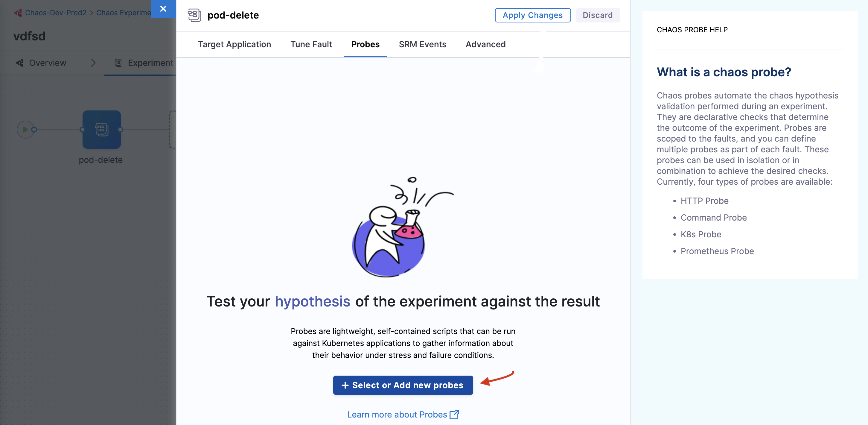
Task: Click the pod-delete title text in the header
Action: [233, 15]
